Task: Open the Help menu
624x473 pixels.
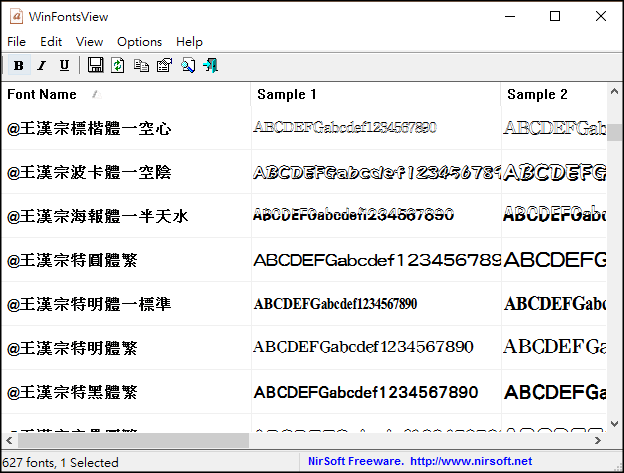Action: [x=189, y=42]
